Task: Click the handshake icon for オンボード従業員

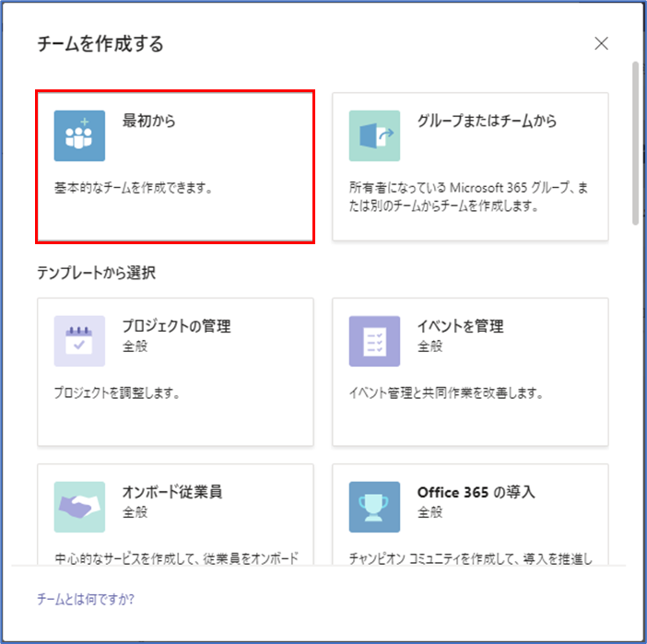Action: click(x=79, y=507)
